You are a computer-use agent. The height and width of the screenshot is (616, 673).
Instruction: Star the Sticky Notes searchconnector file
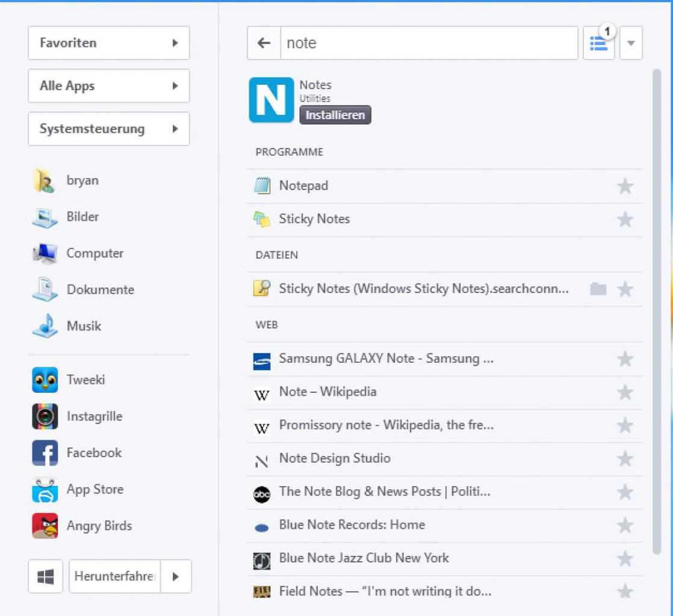pyautogui.click(x=625, y=289)
